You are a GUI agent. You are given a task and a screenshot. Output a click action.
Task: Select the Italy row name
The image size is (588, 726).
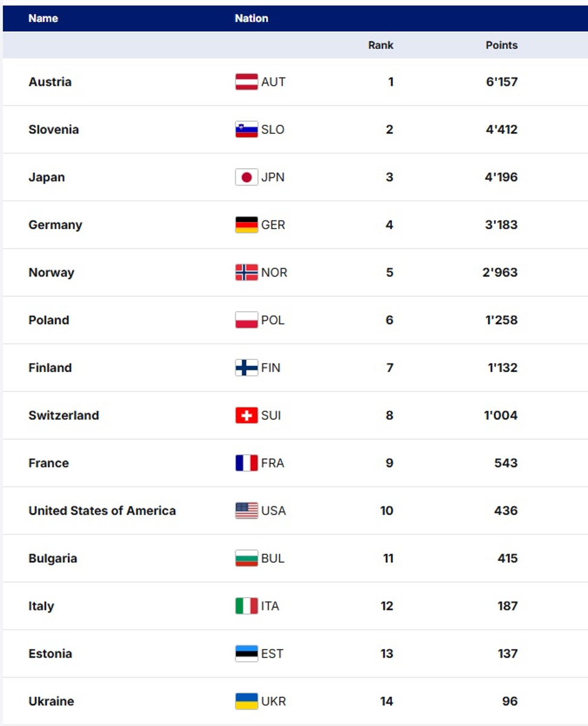[41, 606]
